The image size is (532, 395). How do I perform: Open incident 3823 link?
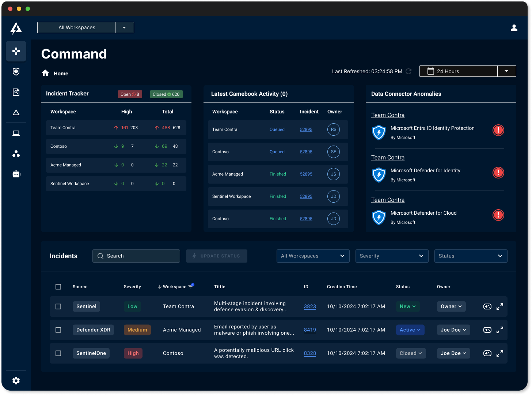[310, 306]
